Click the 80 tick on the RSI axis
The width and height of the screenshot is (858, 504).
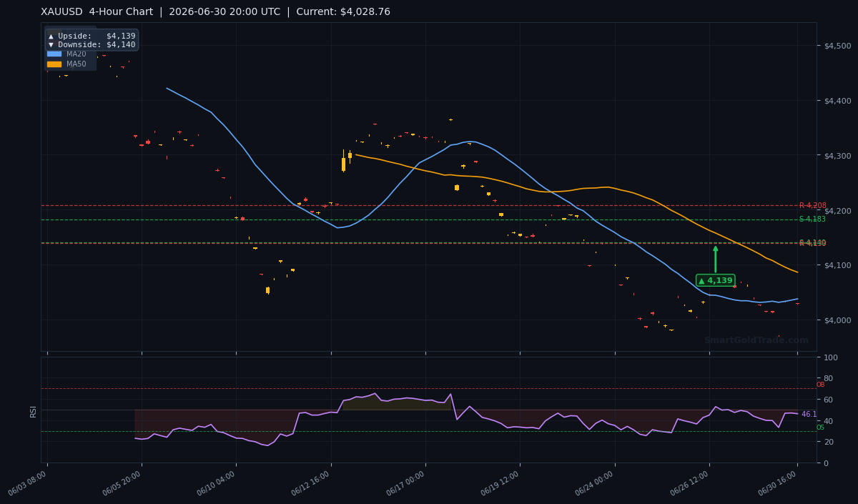coord(829,379)
